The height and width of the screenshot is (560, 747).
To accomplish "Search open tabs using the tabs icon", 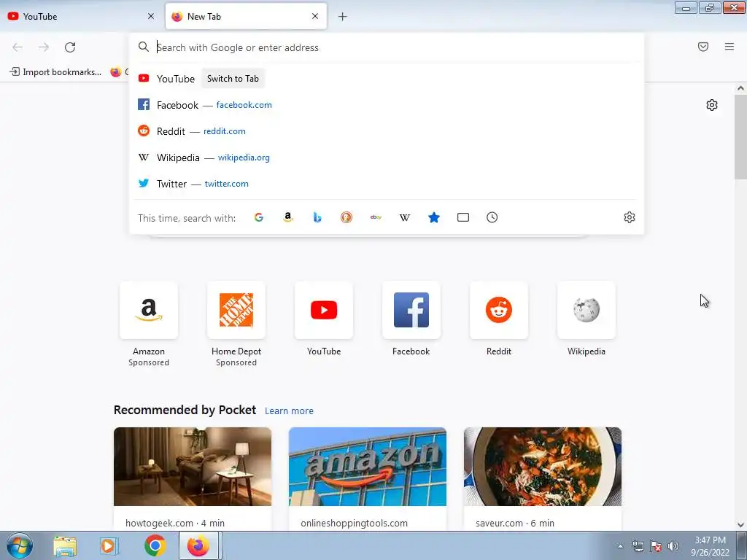I will [x=463, y=217].
